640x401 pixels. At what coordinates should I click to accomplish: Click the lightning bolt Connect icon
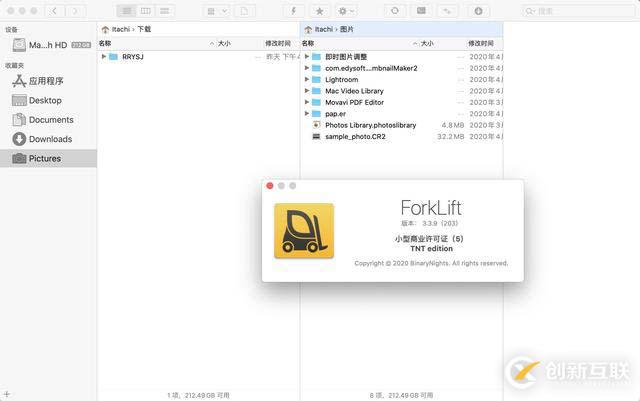(x=293, y=11)
